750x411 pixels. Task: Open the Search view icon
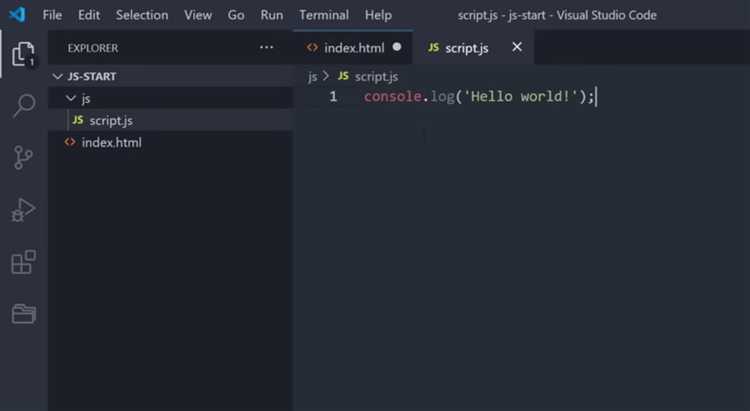(x=23, y=105)
